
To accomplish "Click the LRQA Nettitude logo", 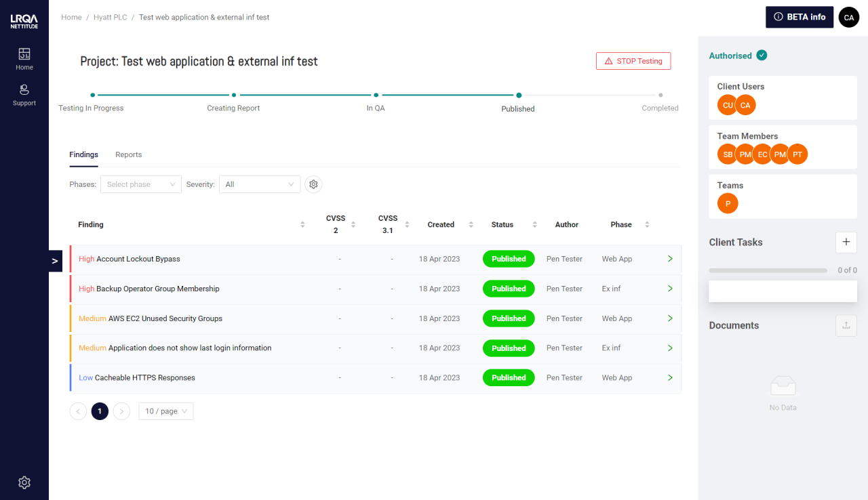I will [x=24, y=21].
